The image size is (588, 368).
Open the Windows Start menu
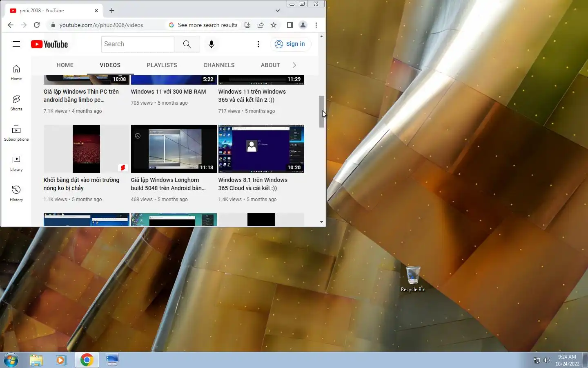pyautogui.click(x=11, y=360)
